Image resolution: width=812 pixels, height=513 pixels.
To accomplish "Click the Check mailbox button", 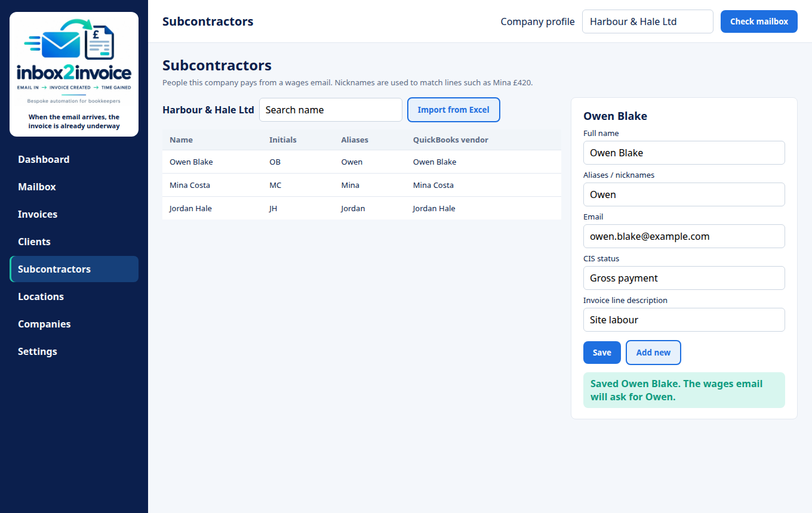I will tap(759, 21).
